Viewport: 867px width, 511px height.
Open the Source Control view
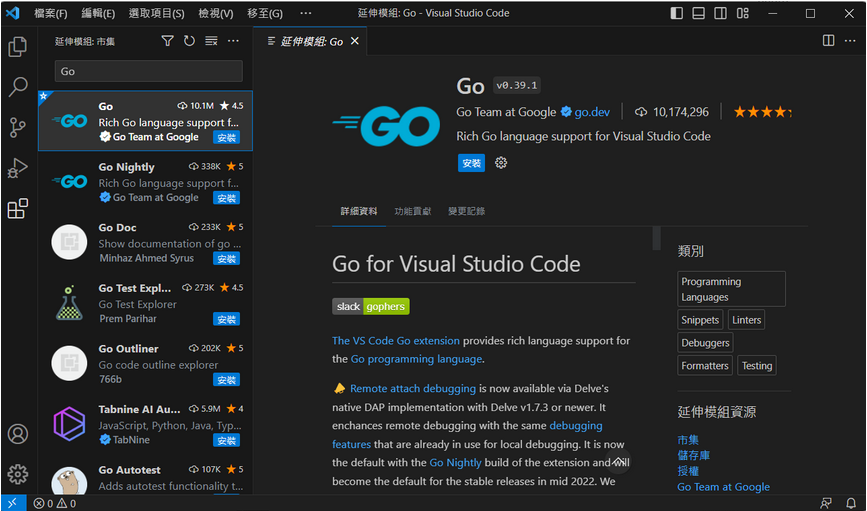pos(18,127)
